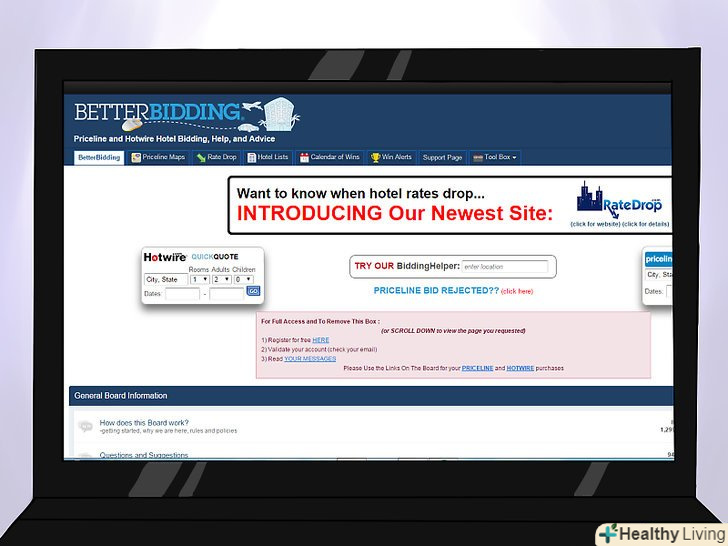
Task: Click the Hotwire start date field
Action: (182, 294)
